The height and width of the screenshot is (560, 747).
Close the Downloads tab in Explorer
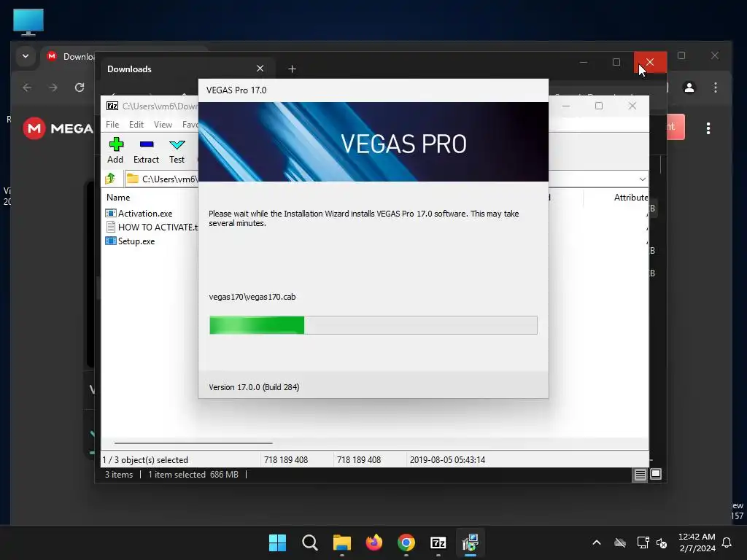(x=260, y=69)
